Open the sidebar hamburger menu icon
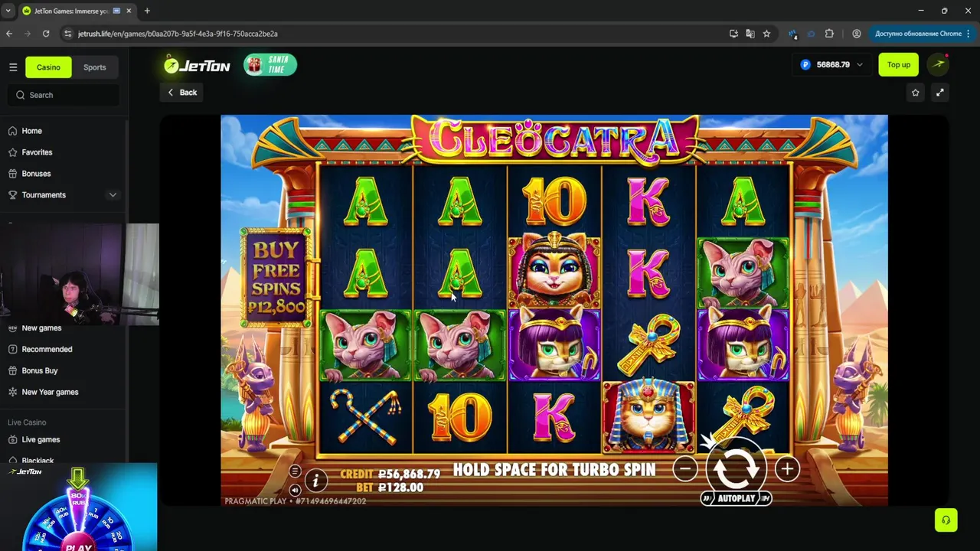This screenshot has height=551, width=980. 13,67
